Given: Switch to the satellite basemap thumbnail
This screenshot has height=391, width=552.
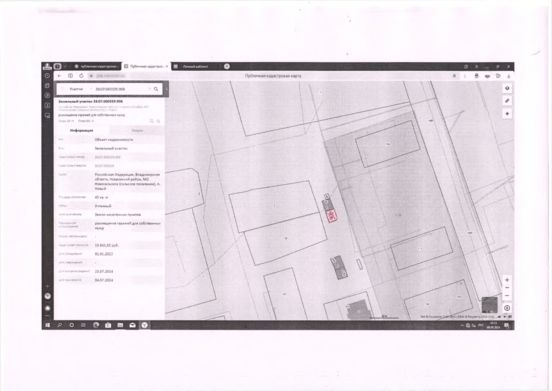Looking at the screenshot, I should tap(489, 305).
